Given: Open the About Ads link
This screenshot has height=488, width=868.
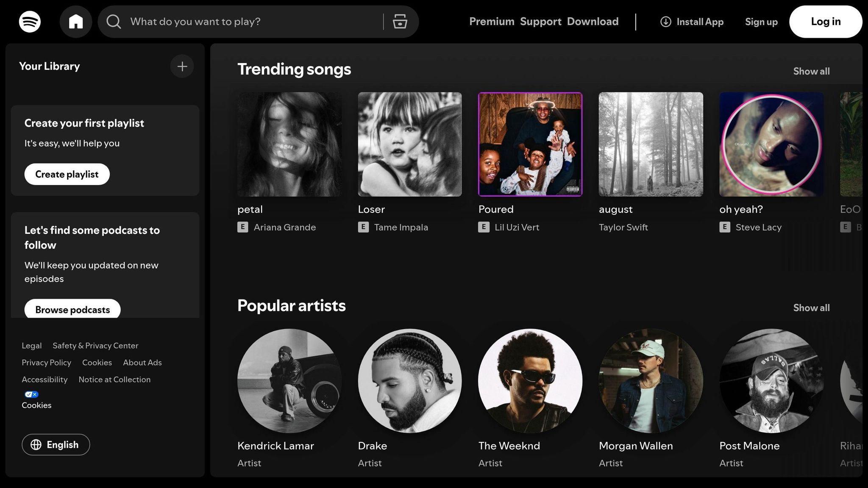Looking at the screenshot, I should point(142,363).
